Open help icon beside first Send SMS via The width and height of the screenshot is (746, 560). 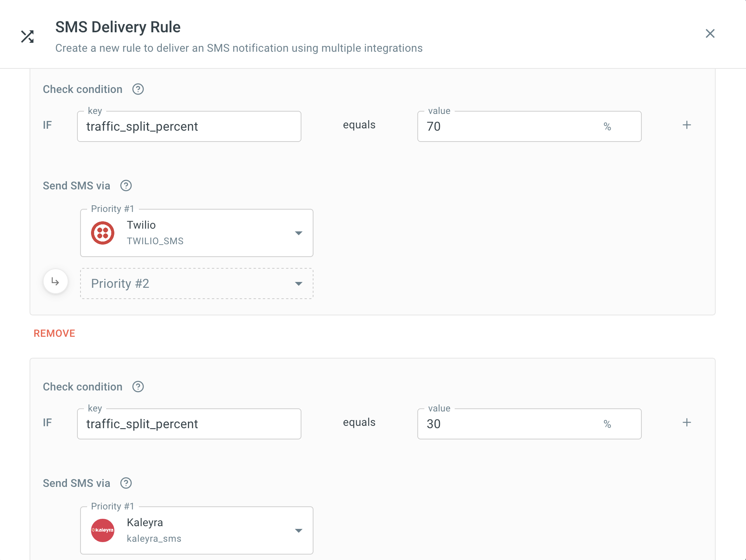click(126, 186)
